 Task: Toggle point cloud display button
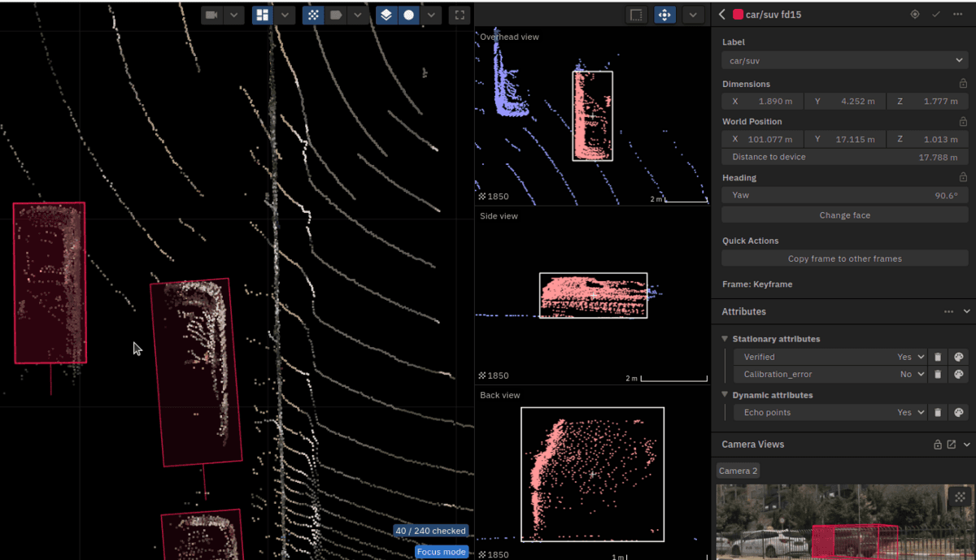point(313,15)
